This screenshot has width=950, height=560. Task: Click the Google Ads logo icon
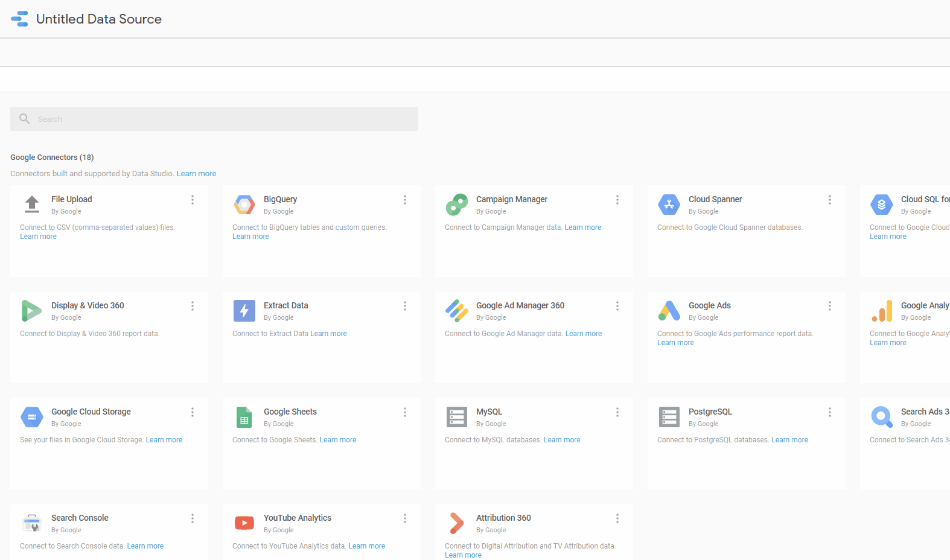[669, 311]
